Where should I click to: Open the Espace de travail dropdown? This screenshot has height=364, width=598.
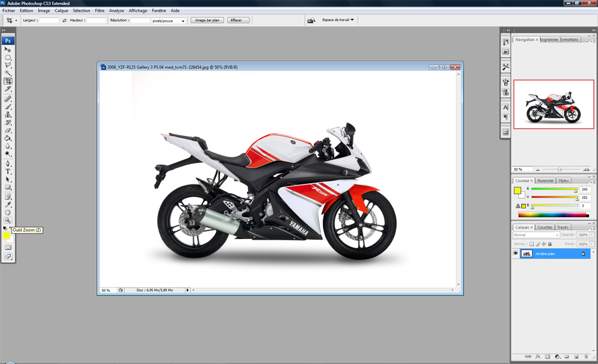coord(338,20)
